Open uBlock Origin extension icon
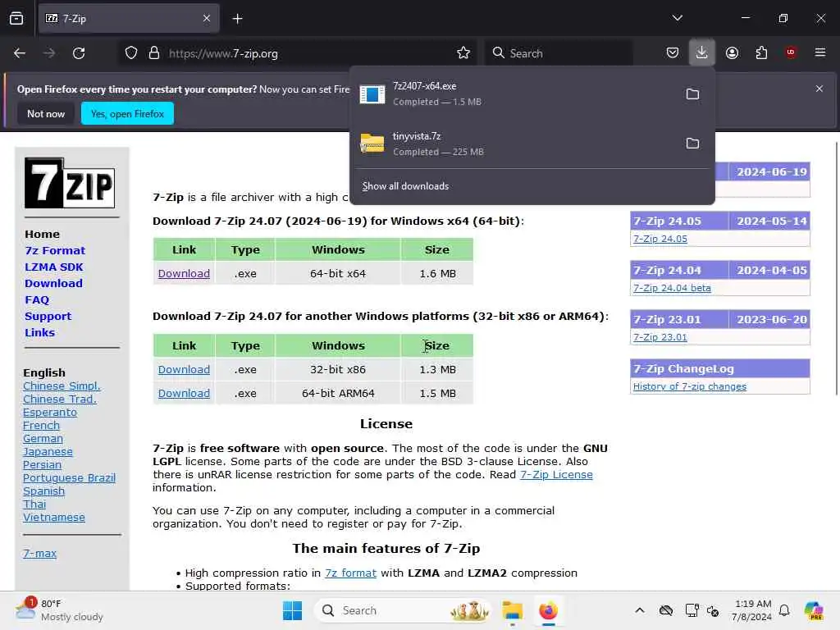The width and height of the screenshot is (840, 630). pos(791,52)
